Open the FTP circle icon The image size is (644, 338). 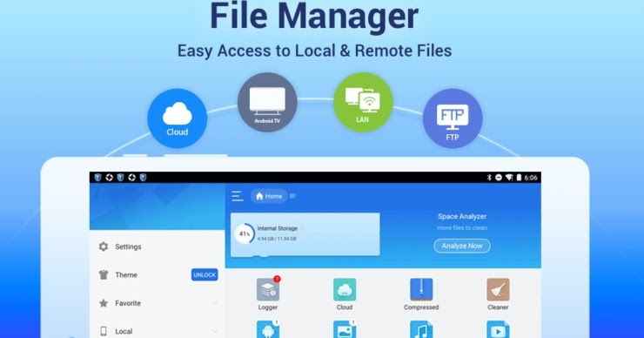coord(453,118)
